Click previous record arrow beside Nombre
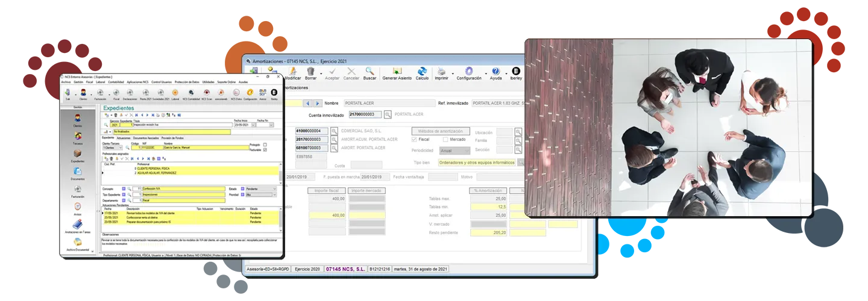The height and width of the screenshot is (301, 868). coord(307,104)
